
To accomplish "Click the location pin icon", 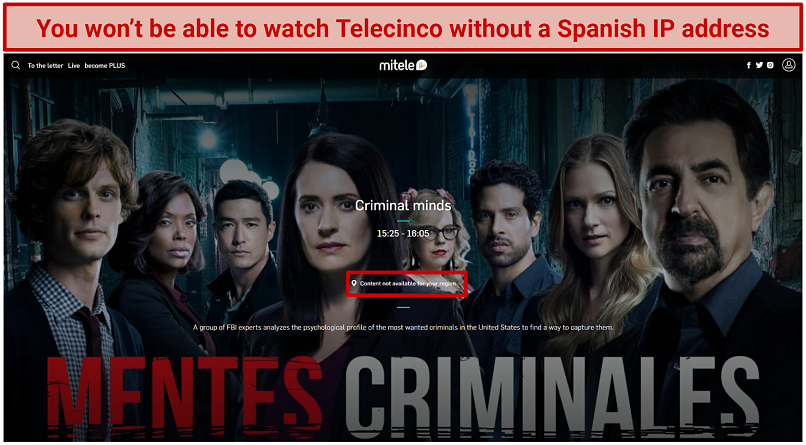I will [354, 283].
